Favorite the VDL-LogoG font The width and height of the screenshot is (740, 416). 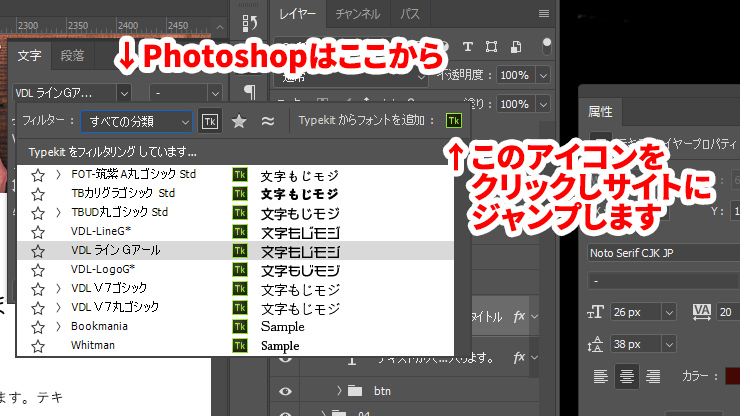pos(38,270)
